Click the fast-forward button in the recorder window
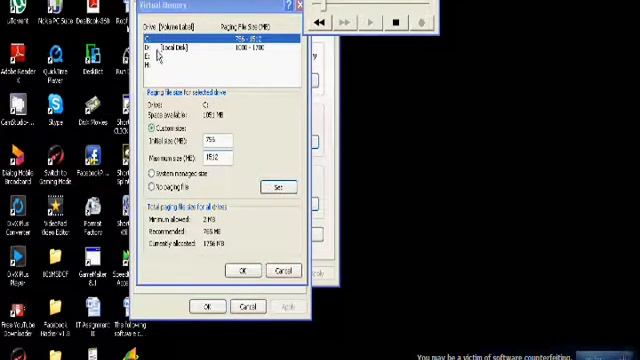The height and width of the screenshot is (360, 640). (x=345, y=22)
